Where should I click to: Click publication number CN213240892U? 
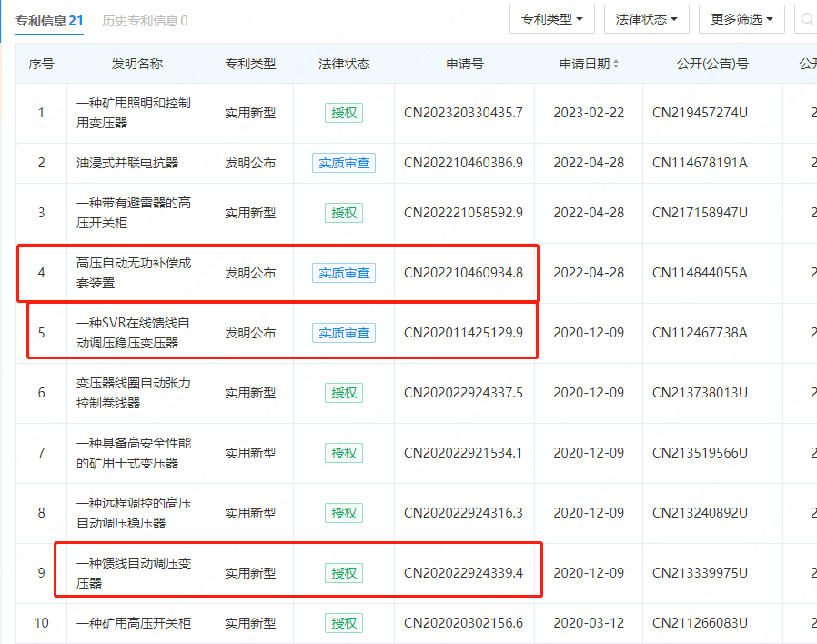(700, 513)
